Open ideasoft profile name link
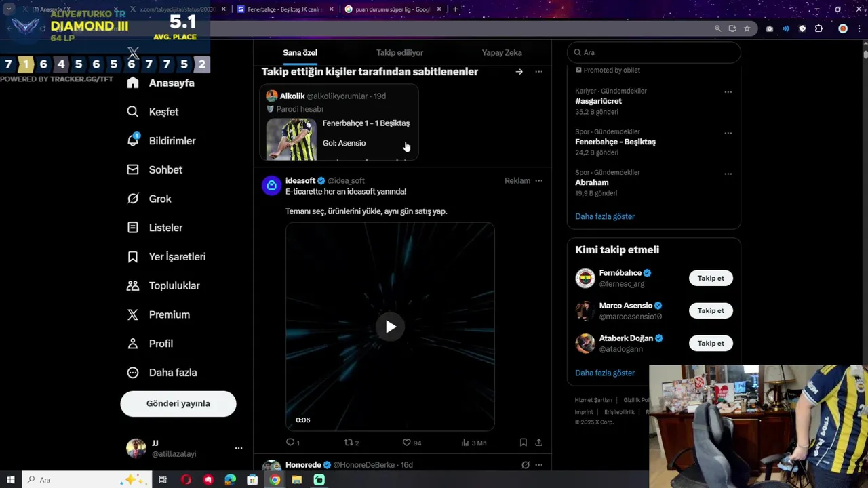Screen dimensions: 868x488 click(300, 181)
